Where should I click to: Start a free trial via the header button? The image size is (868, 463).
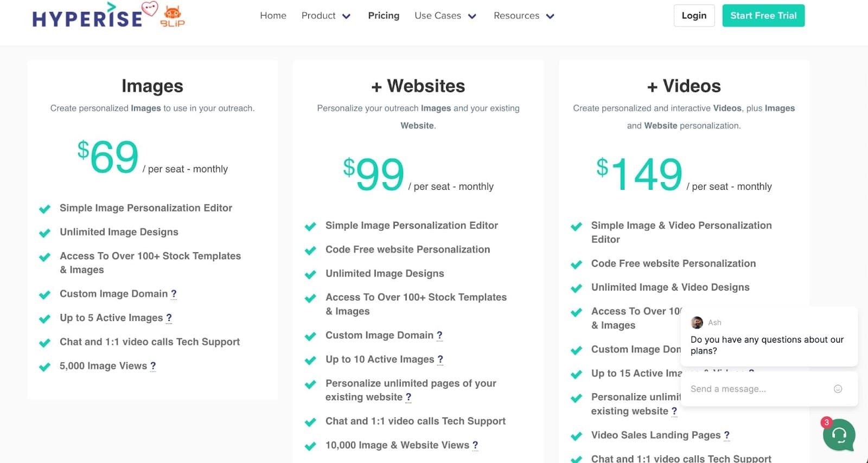click(763, 16)
